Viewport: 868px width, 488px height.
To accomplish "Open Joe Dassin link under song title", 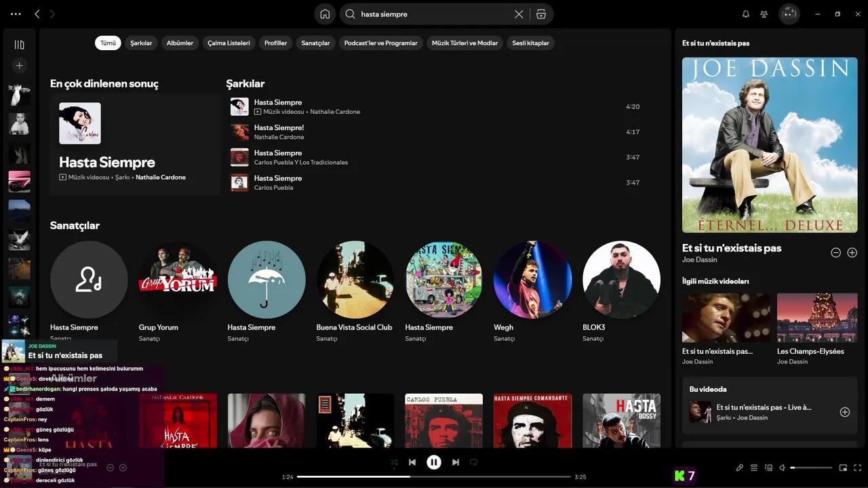I will [699, 260].
